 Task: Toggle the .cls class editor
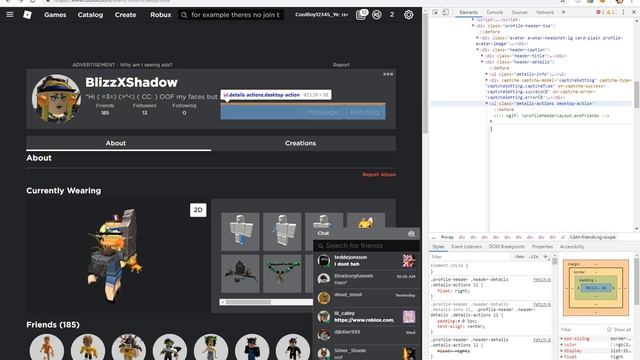pyautogui.click(x=533, y=257)
